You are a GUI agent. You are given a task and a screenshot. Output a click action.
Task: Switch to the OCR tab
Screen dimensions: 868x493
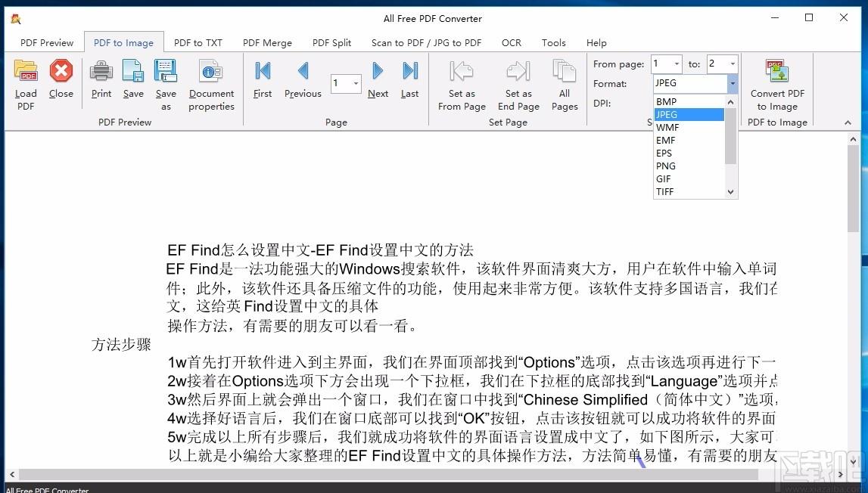(512, 42)
